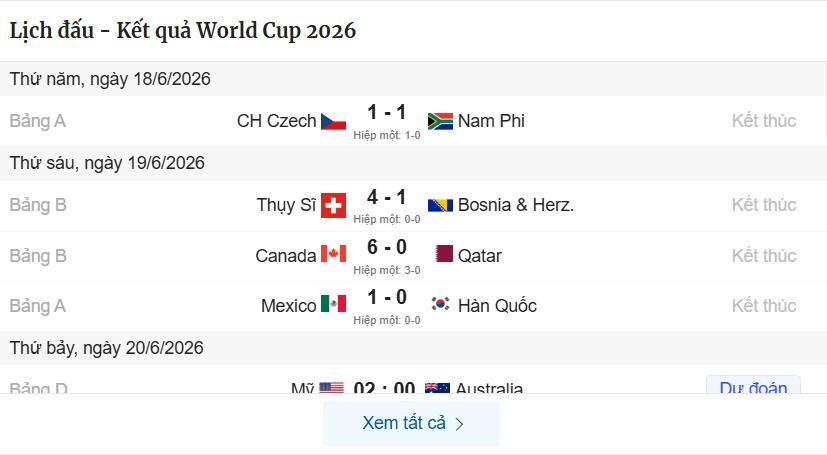
Task: Click the South Korea flag icon
Action: (x=440, y=304)
